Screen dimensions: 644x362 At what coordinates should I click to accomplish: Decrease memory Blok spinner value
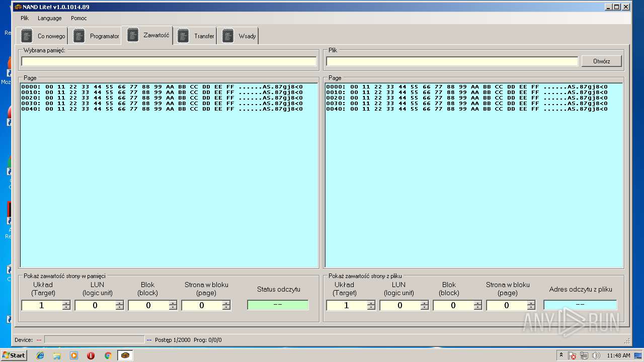pyautogui.click(x=173, y=307)
